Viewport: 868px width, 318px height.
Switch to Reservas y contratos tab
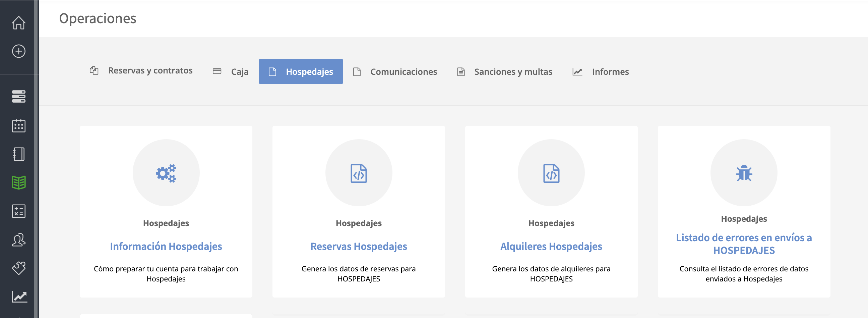coord(141,70)
